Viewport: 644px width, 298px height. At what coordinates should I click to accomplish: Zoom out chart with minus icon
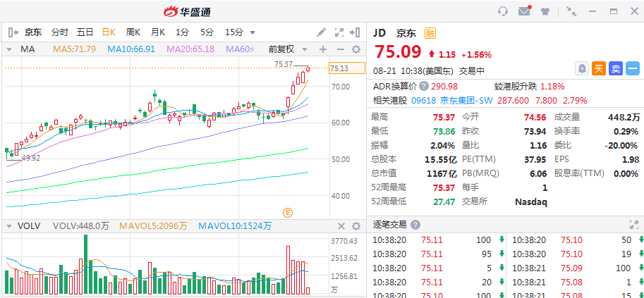pos(341,49)
